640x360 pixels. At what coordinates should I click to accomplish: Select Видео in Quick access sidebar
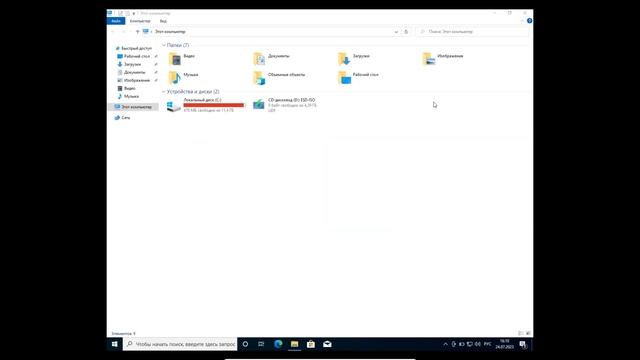(x=126, y=88)
